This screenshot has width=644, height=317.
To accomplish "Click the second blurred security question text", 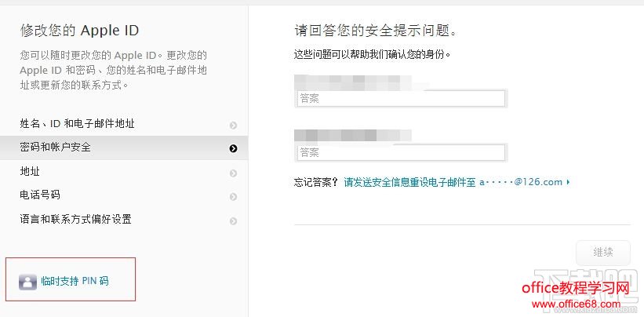I will click(x=353, y=134).
